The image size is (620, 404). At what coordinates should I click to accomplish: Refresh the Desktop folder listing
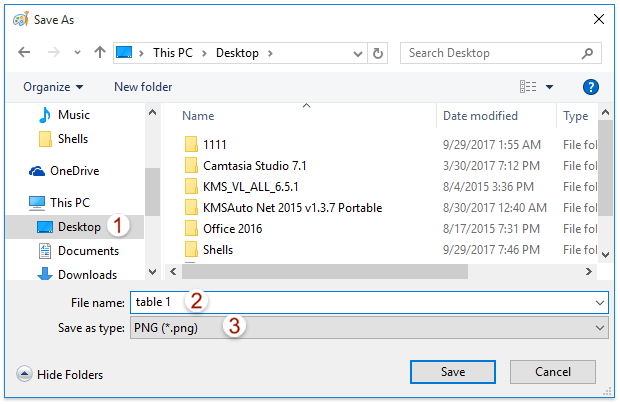[x=377, y=53]
